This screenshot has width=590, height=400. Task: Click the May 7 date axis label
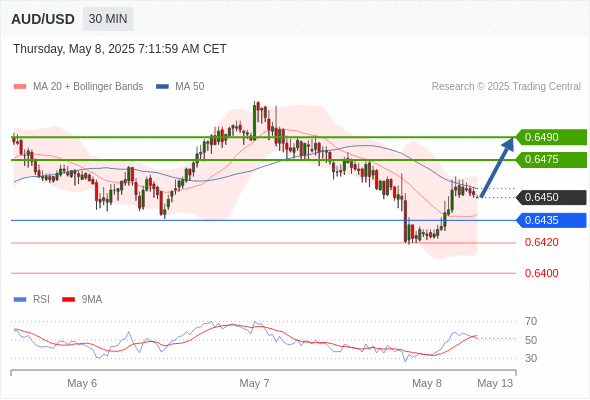pyautogui.click(x=254, y=383)
